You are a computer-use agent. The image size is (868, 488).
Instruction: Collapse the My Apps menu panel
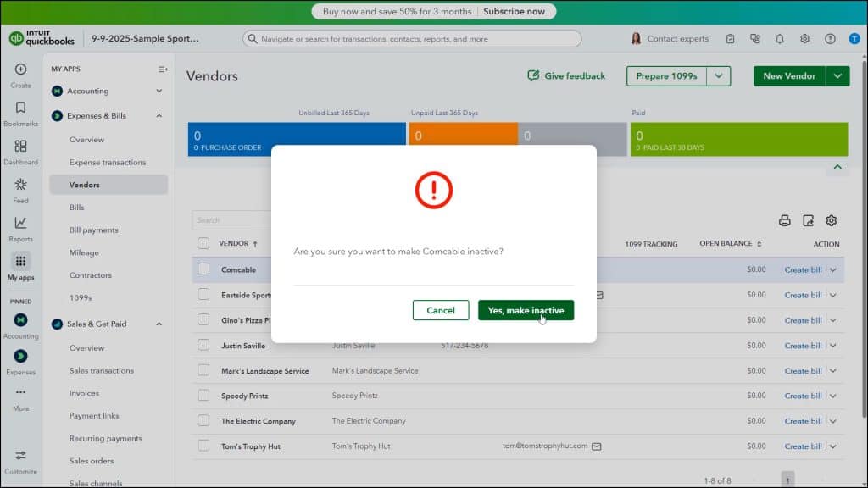pyautogui.click(x=163, y=69)
